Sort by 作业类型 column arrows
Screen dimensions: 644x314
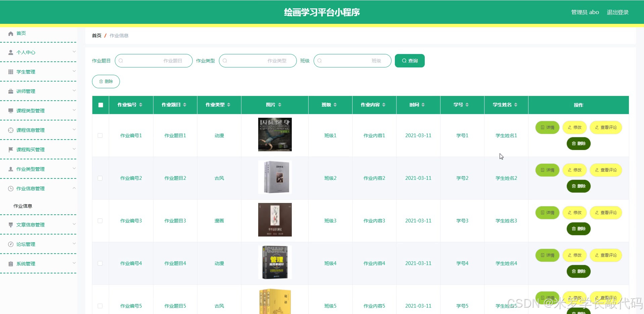point(229,105)
